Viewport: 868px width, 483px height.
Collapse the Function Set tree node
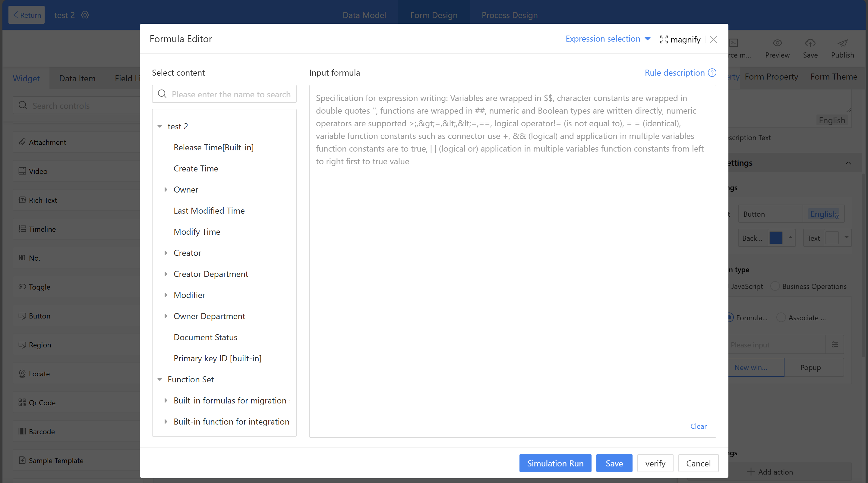click(160, 379)
